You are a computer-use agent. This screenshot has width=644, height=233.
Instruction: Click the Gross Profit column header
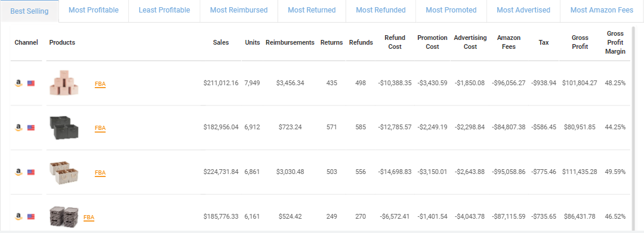tap(580, 42)
